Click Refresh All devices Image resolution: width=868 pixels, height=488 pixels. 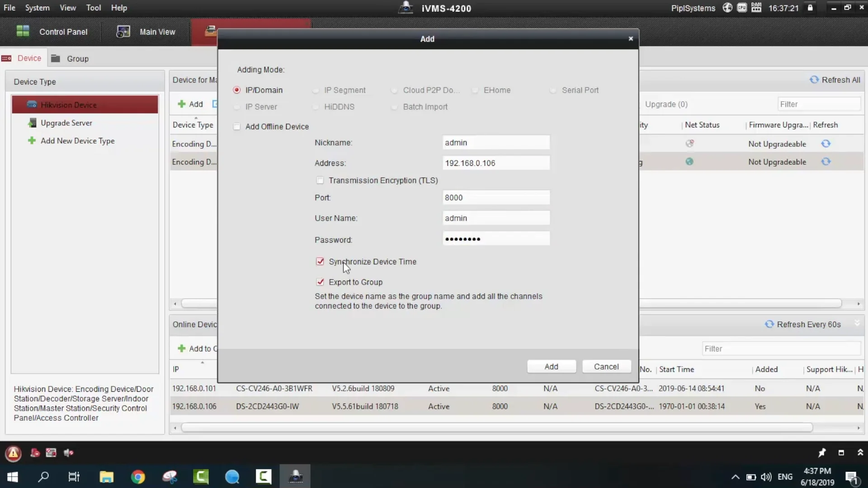835,80
